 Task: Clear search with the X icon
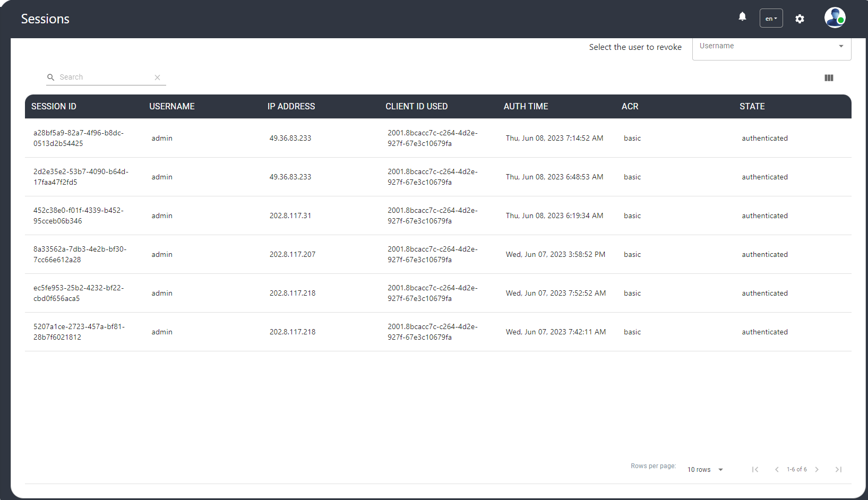coord(158,77)
